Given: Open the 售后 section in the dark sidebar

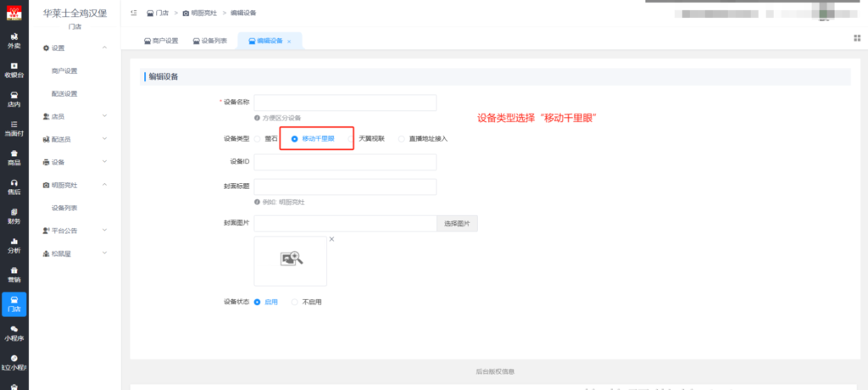Looking at the screenshot, I should pos(14,187).
